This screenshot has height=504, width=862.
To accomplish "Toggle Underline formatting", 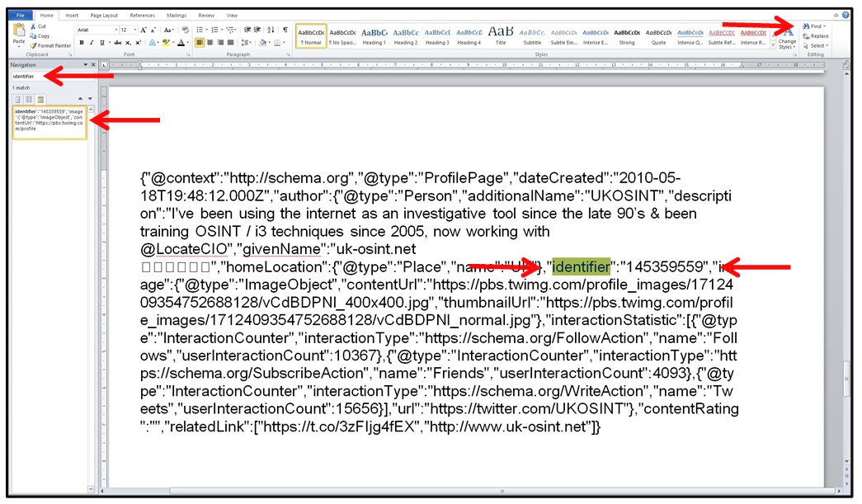I will pos(101,42).
